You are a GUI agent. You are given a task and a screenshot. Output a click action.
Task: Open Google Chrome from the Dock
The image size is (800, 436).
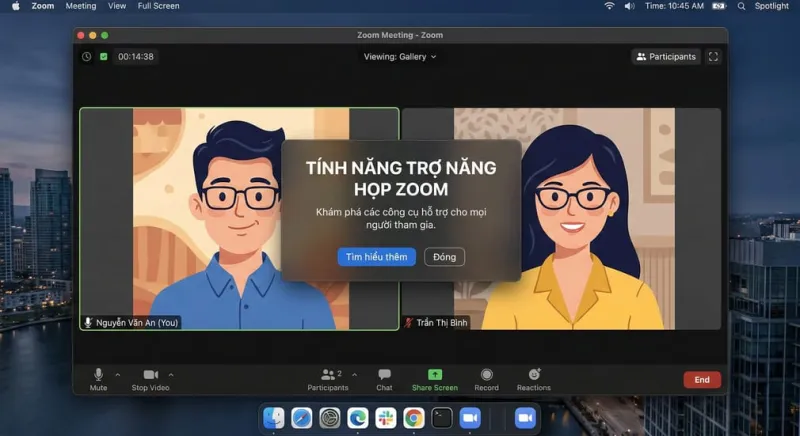[414, 418]
